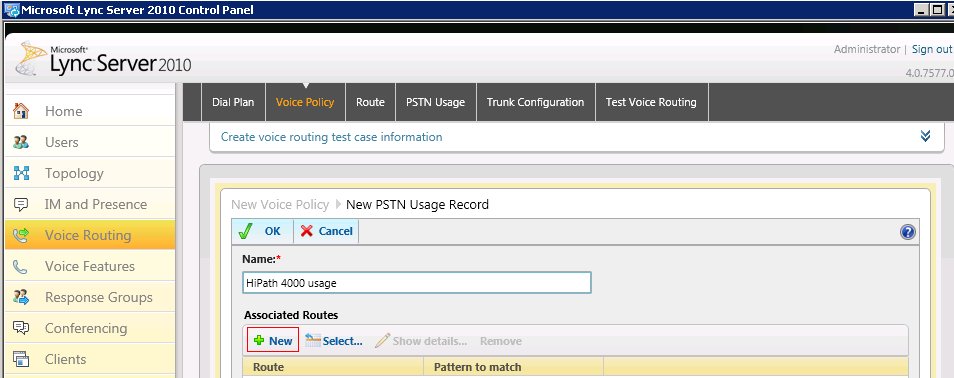Open the Clients section
The height and width of the screenshot is (378, 954).
pos(65,359)
